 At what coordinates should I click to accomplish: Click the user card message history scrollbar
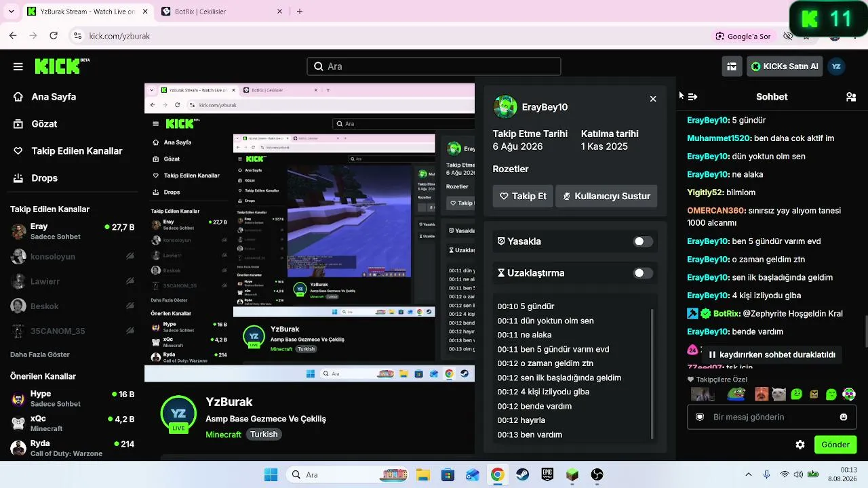(652, 373)
